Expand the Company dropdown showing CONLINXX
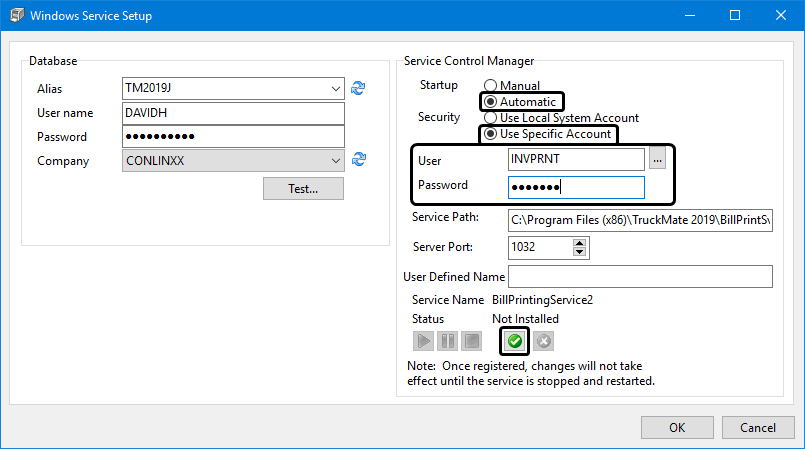The height and width of the screenshot is (449, 805). click(335, 160)
